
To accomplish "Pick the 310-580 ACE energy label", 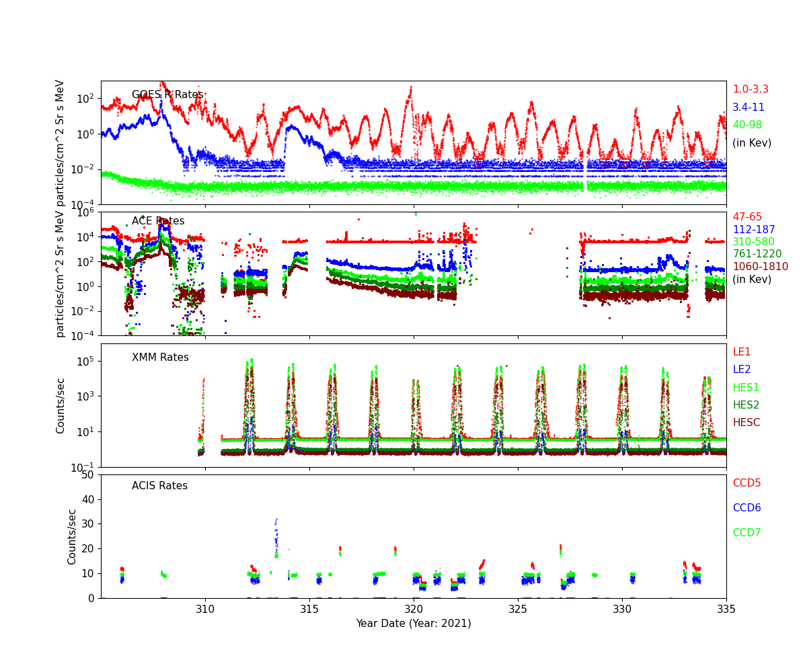I will pos(753,242).
